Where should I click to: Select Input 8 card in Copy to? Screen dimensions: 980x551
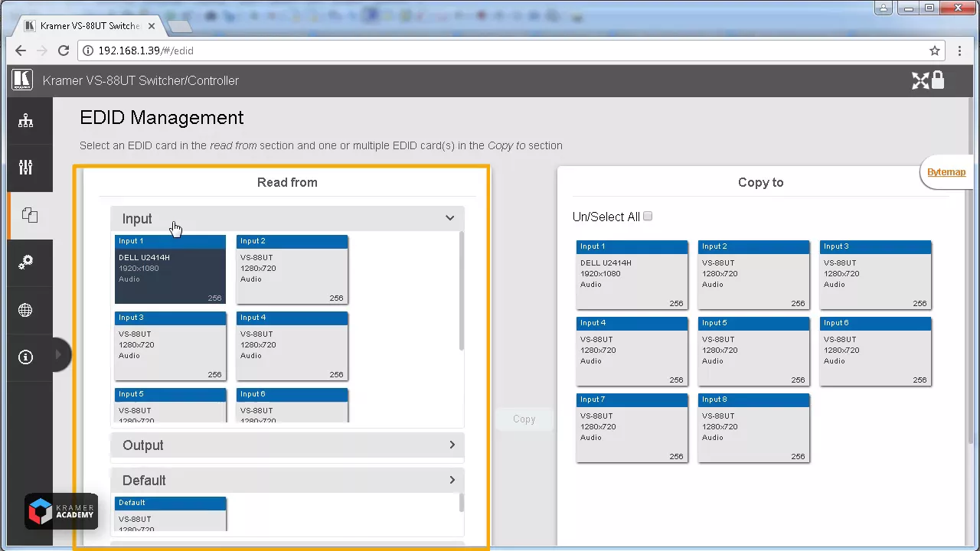click(753, 428)
